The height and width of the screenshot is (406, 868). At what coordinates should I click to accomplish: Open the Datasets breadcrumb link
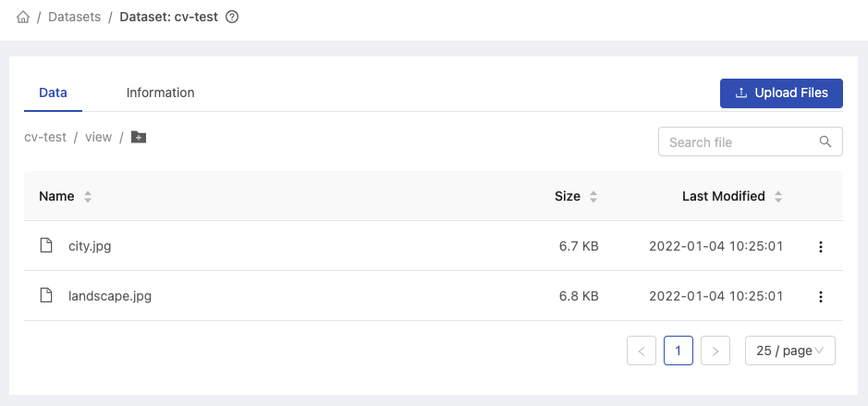[x=74, y=18]
